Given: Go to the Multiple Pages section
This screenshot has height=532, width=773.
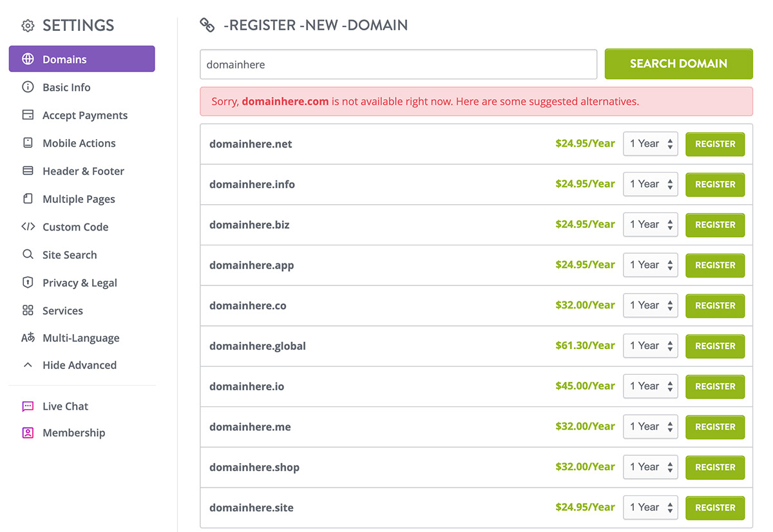Looking at the screenshot, I should 79,199.
